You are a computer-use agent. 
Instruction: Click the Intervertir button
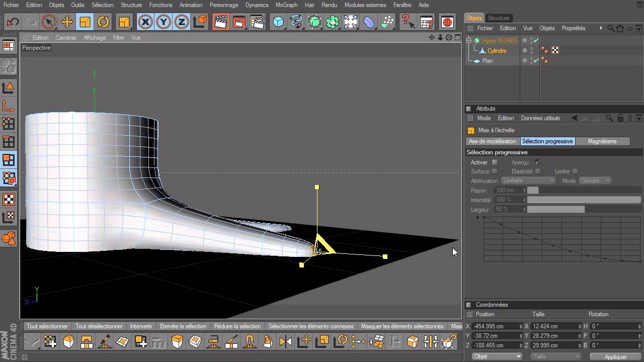141,326
